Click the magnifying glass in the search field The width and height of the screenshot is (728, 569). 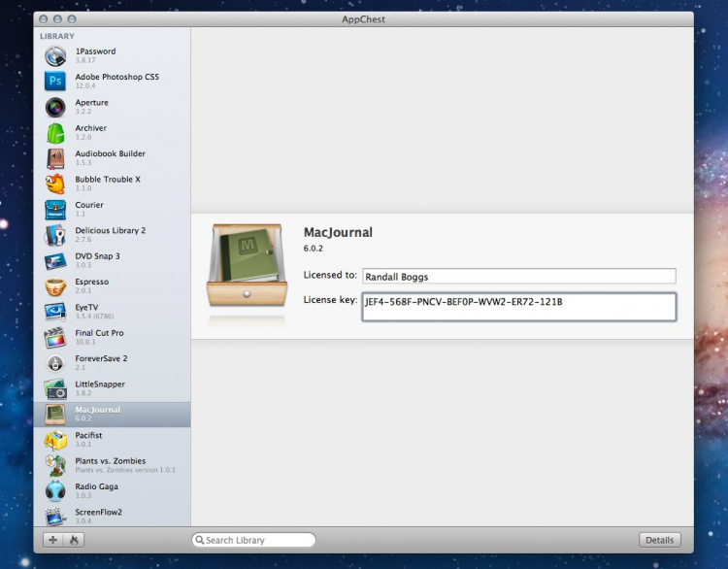click(x=200, y=540)
